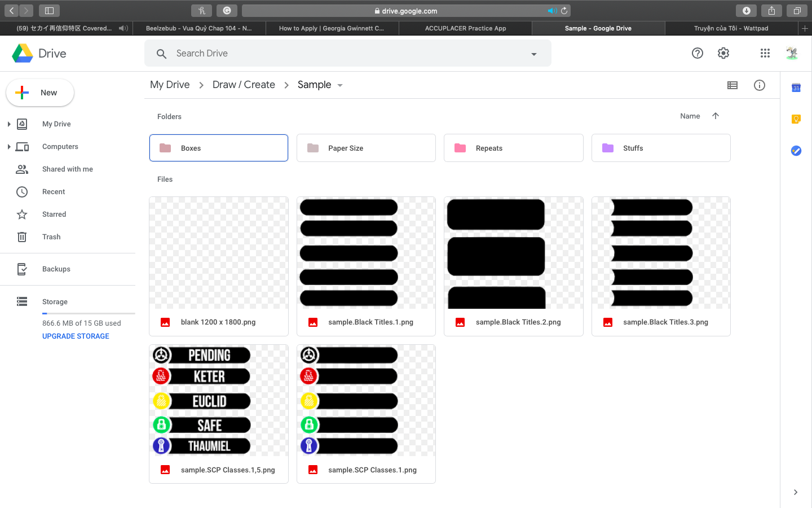Switch to ACCUPLACER Practice App tab
This screenshot has width=812, height=508.
(465, 28)
